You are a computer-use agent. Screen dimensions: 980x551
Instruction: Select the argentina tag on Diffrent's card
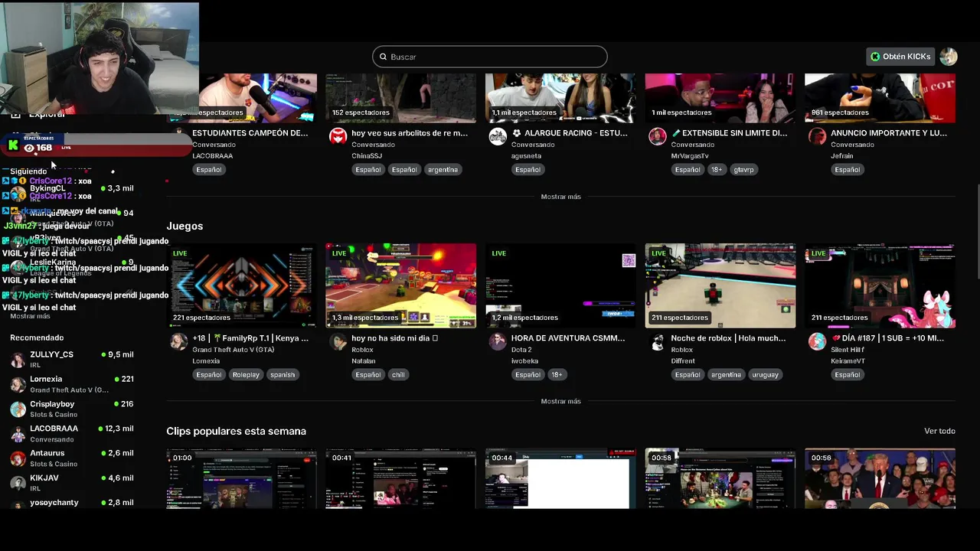point(726,375)
